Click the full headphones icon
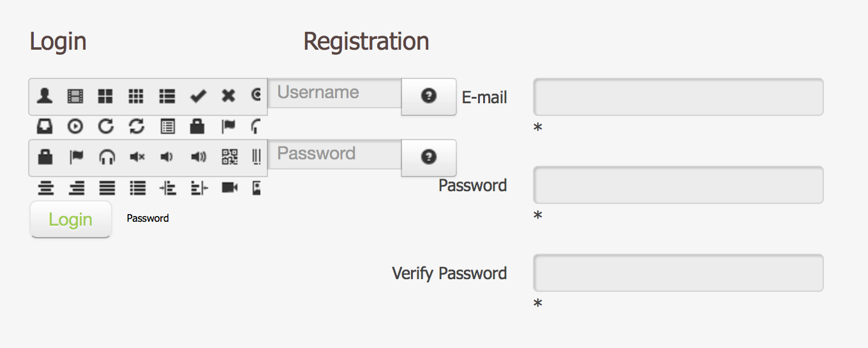 106,157
